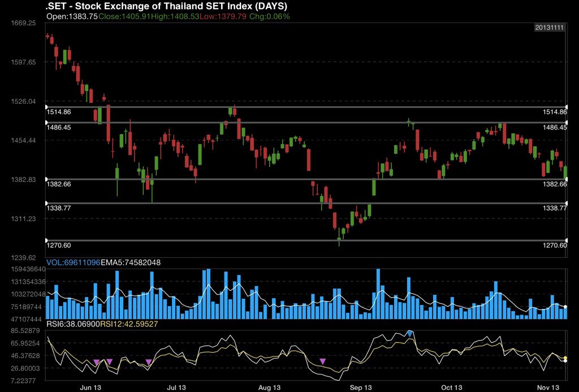
Task: Click the VOL:69611096 indicator label
Action: [x=73, y=263]
